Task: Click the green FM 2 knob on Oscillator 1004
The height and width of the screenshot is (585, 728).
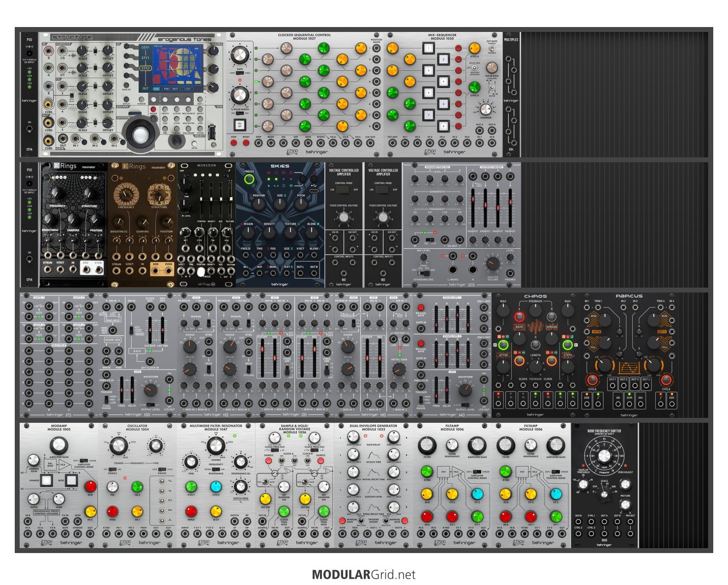Action: 137,487
